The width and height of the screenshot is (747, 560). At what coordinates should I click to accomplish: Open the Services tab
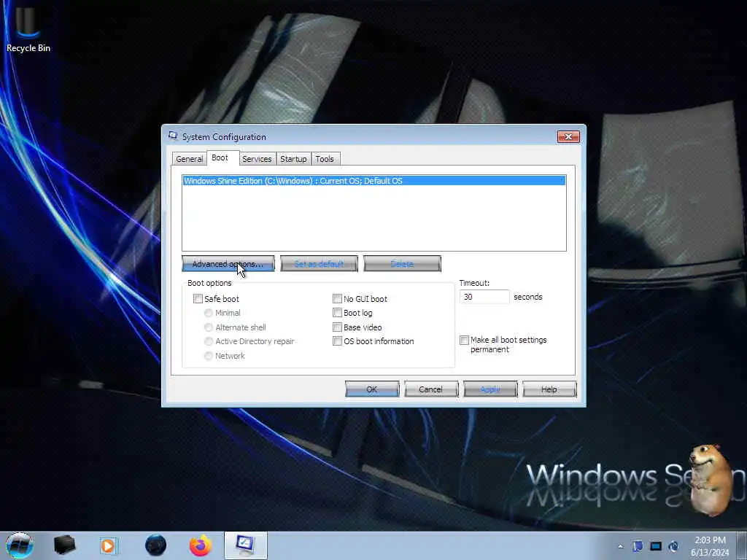coord(257,159)
